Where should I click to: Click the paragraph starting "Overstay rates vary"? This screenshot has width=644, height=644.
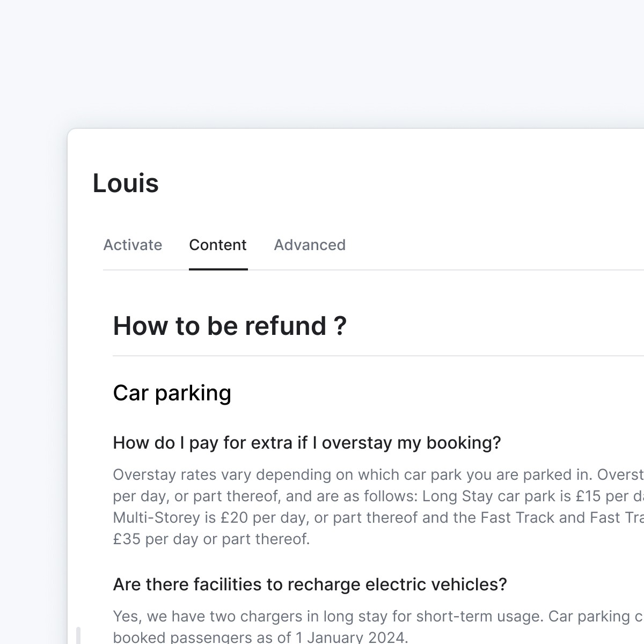coord(378,507)
